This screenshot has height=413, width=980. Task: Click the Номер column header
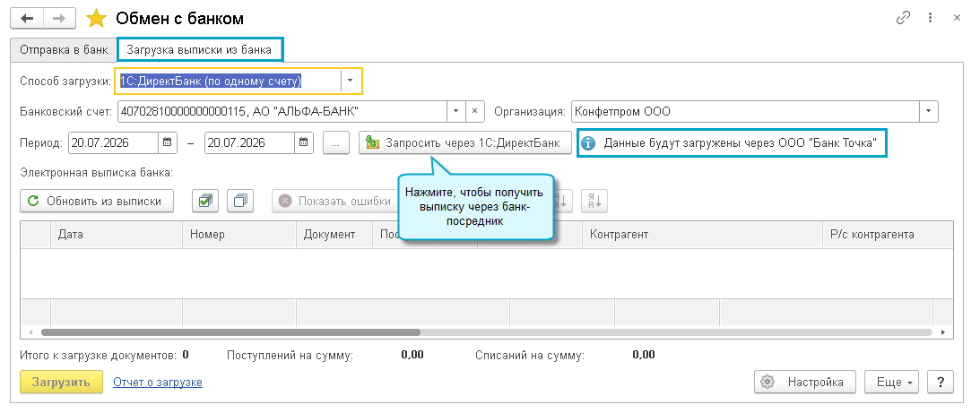point(239,235)
